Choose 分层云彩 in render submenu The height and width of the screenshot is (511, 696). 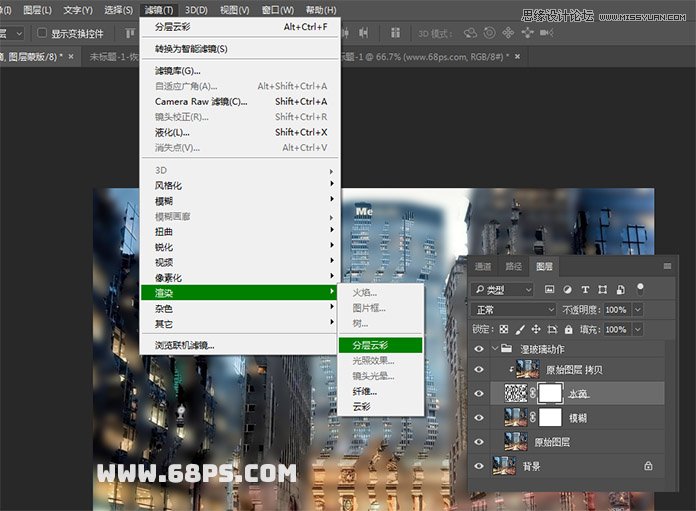click(380, 345)
